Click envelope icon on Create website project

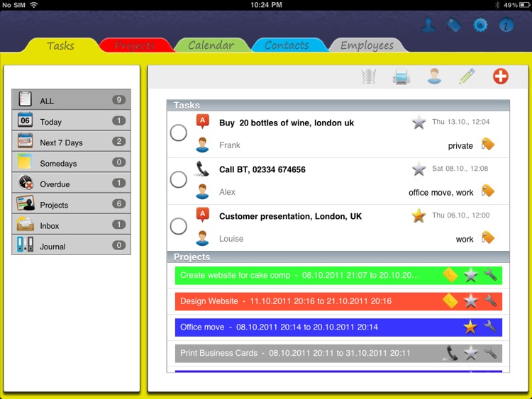click(450, 275)
